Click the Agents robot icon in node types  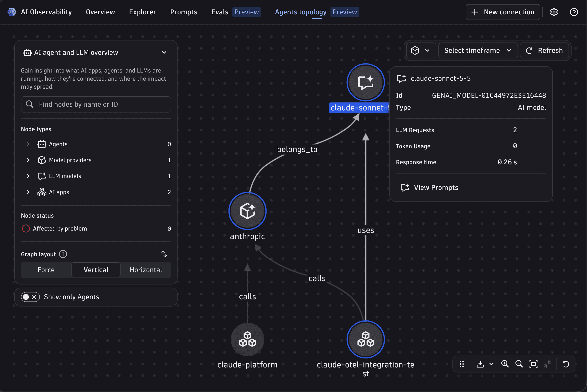[42, 144]
